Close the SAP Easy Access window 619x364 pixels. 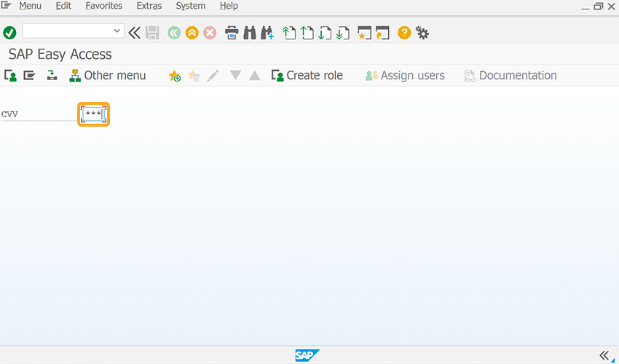click(x=612, y=7)
